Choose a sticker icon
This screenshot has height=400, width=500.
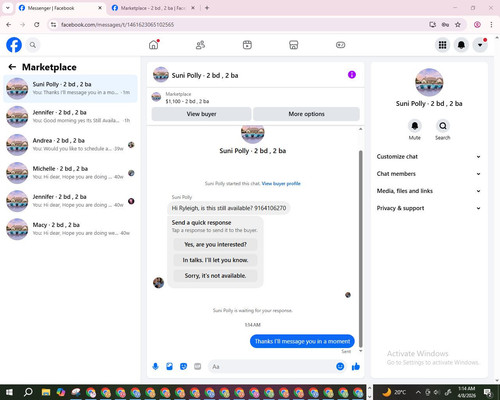click(x=183, y=367)
